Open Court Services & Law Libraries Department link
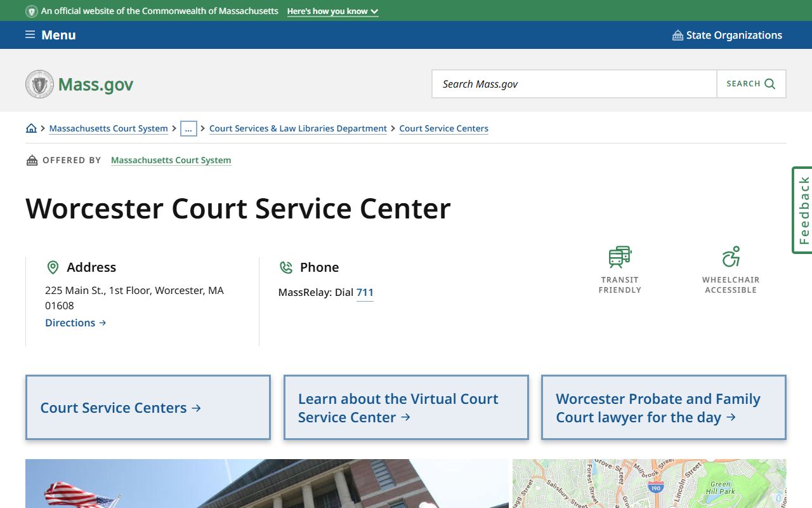This screenshot has width=812, height=508. click(x=298, y=128)
